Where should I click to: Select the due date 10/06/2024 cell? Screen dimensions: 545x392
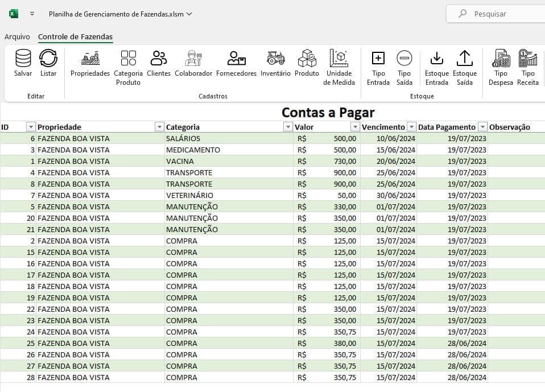(x=389, y=138)
